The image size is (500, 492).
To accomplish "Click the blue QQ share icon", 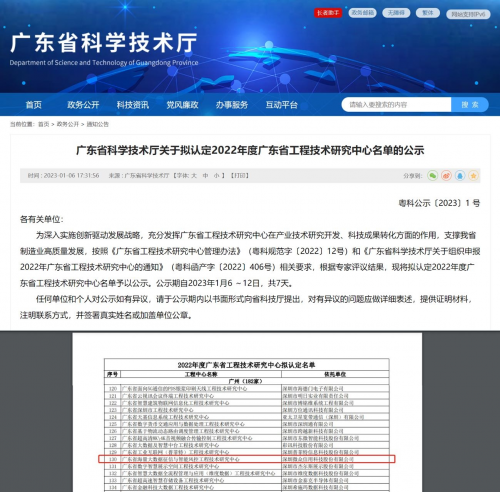I will pos(460,175).
